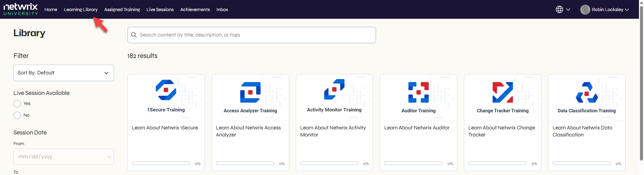
Task: Click the Activity Monitor Training icon
Action: tap(334, 89)
